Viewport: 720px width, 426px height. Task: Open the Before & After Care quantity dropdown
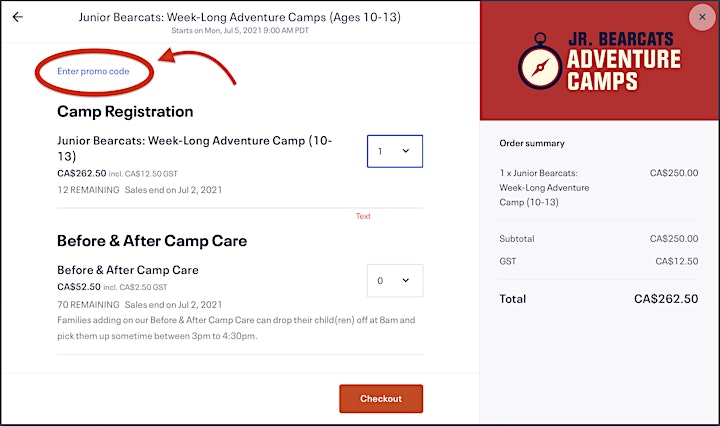395,280
